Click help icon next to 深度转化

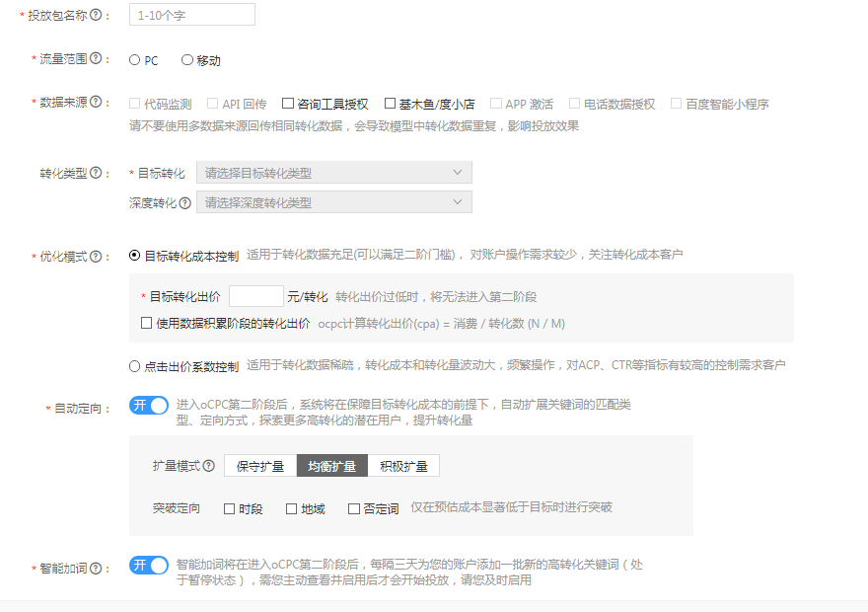click(184, 202)
